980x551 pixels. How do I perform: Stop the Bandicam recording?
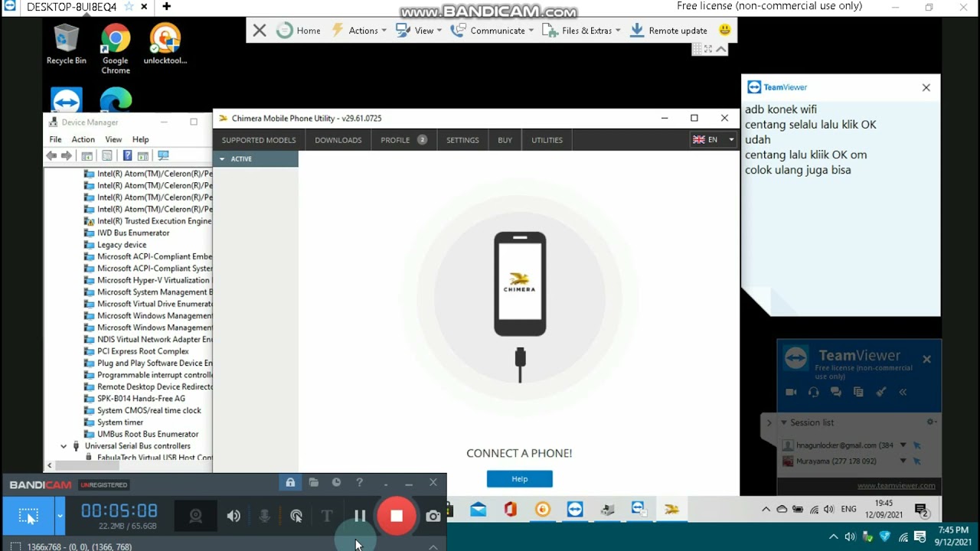click(x=396, y=516)
